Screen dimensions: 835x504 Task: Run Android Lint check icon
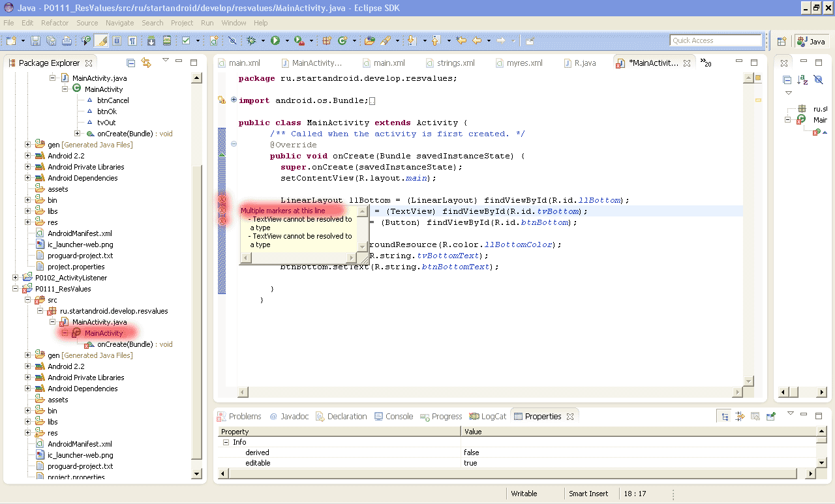pos(186,40)
